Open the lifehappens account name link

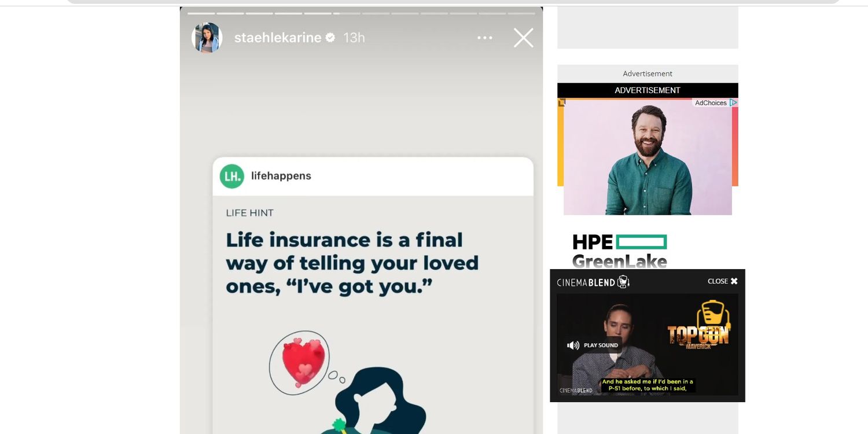[281, 176]
